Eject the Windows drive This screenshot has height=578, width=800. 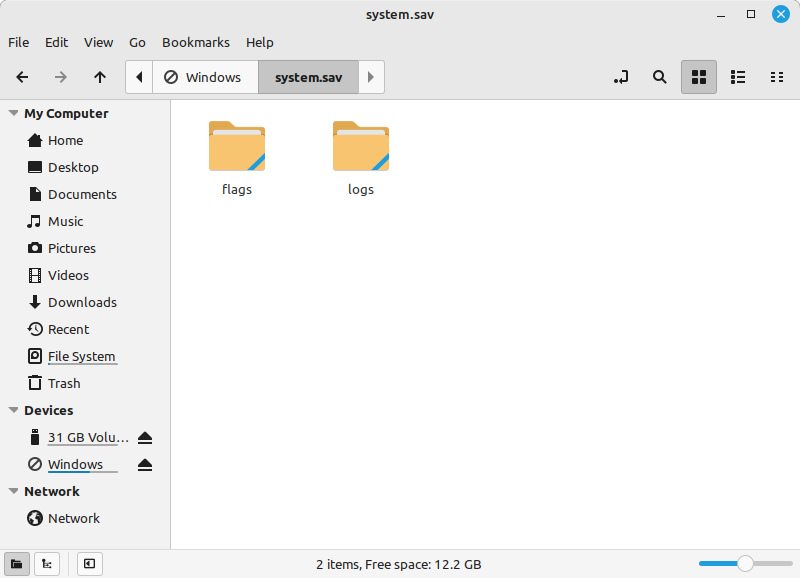145,465
